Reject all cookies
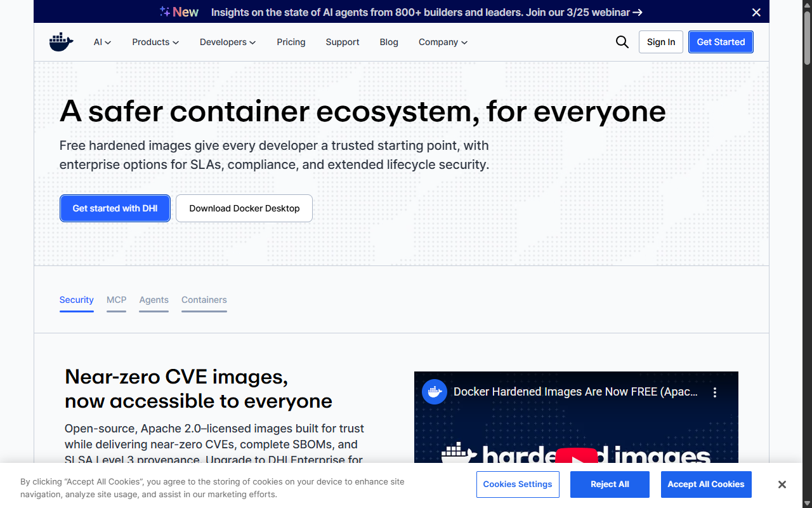The width and height of the screenshot is (812, 508). click(610, 485)
